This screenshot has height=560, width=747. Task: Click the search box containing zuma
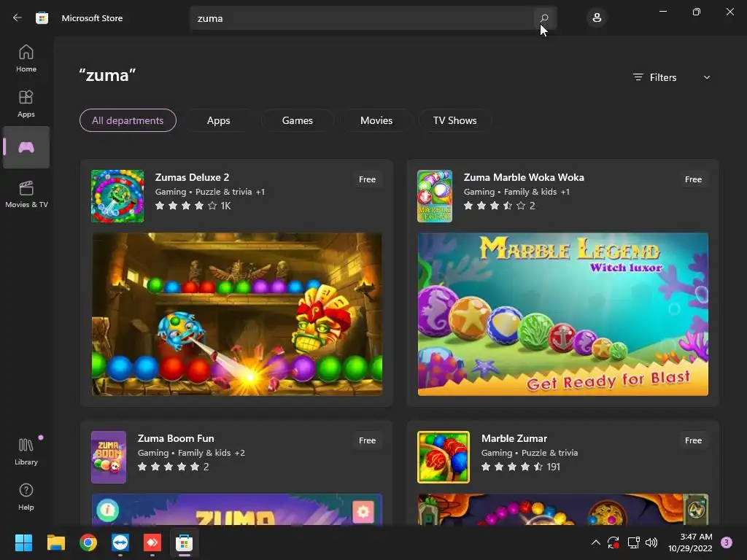tap(362, 18)
